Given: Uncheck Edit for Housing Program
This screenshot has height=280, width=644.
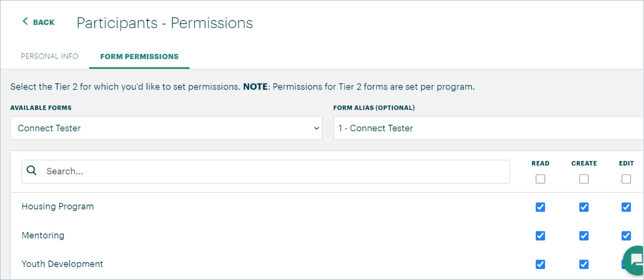Looking at the screenshot, I should click(x=626, y=207).
